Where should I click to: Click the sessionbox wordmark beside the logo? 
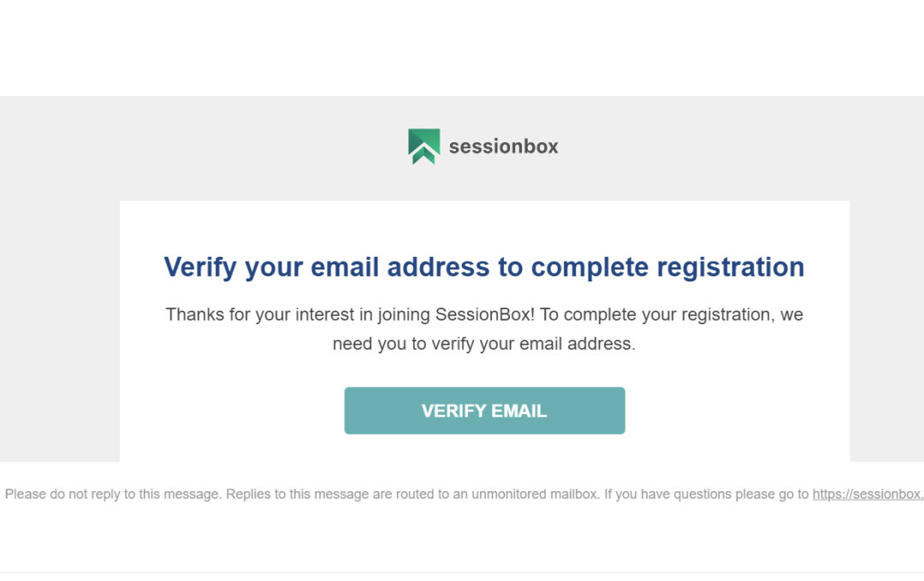point(503,146)
